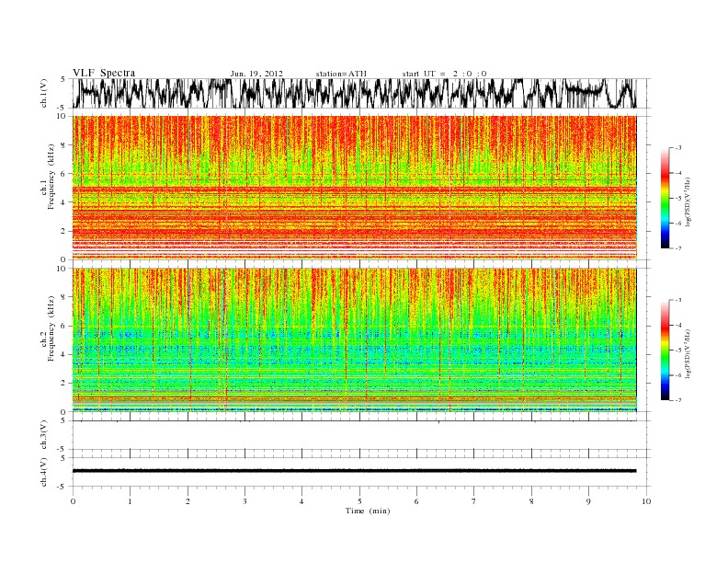
Task: Click the ch.1 color bar 'log(PSD)(V²/Hz)' label
Action: tap(688, 202)
